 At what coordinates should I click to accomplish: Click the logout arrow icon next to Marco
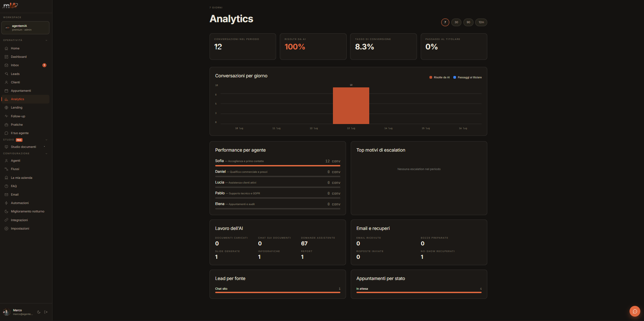point(46,312)
